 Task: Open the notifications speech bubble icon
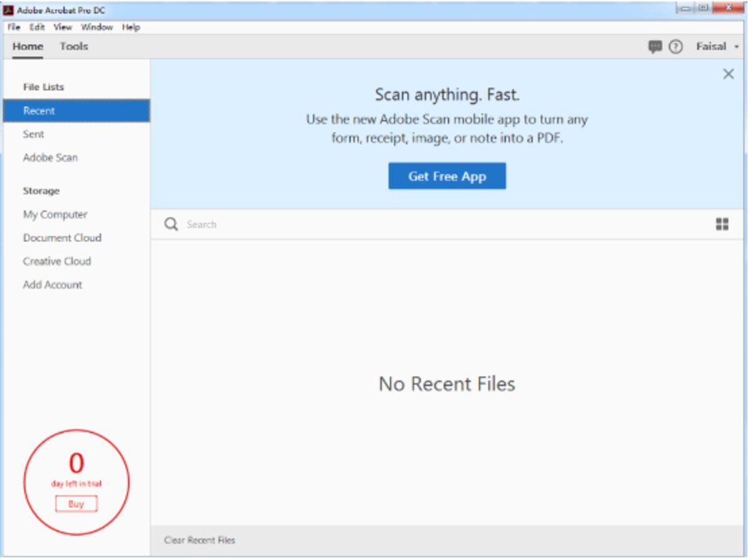(654, 47)
